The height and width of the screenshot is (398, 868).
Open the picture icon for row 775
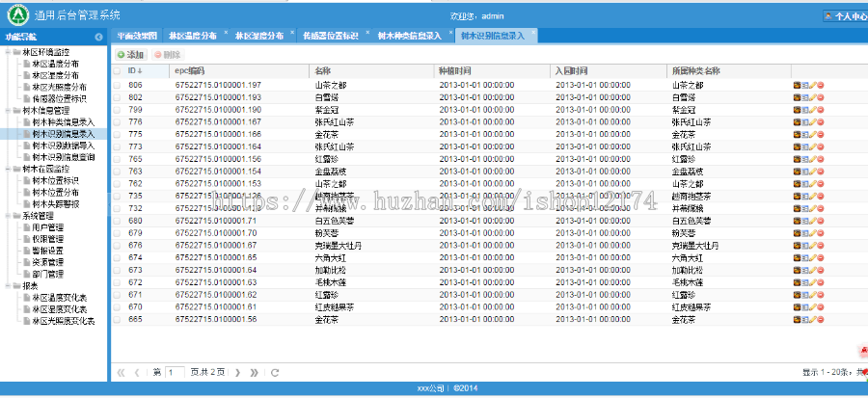(x=798, y=134)
